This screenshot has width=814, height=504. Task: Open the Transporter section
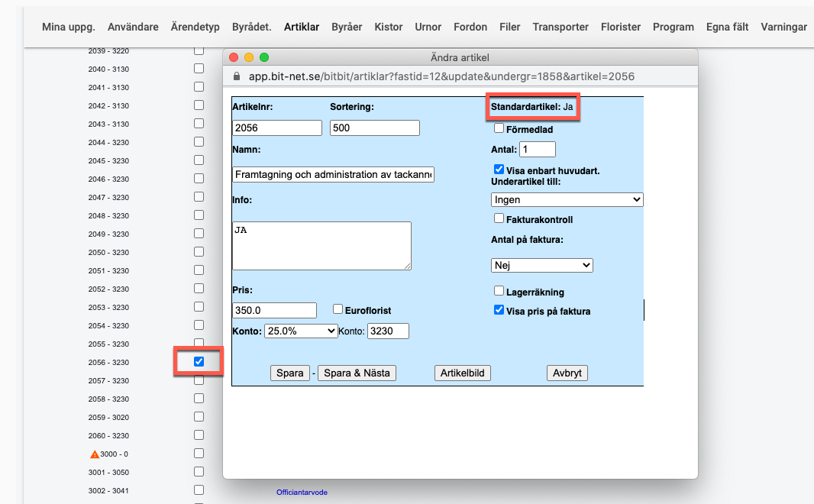(560, 27)
